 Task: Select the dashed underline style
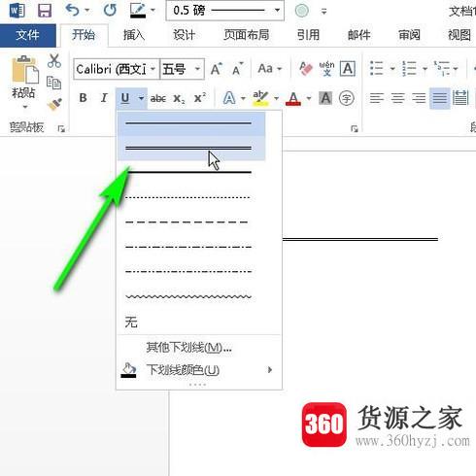pos(191,222)
